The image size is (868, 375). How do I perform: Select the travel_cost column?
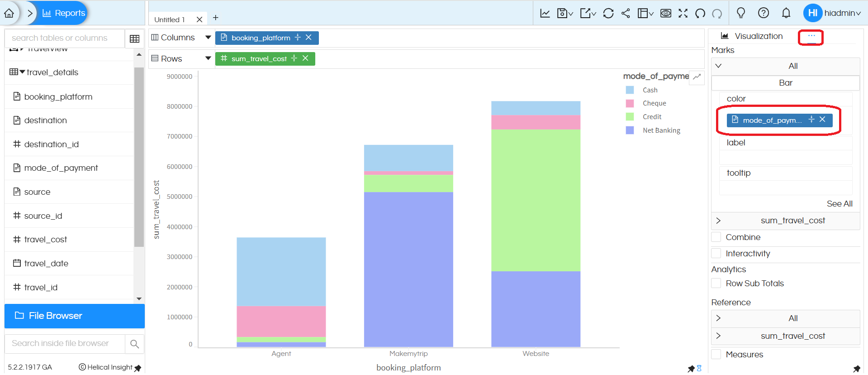tap(45, 240)
